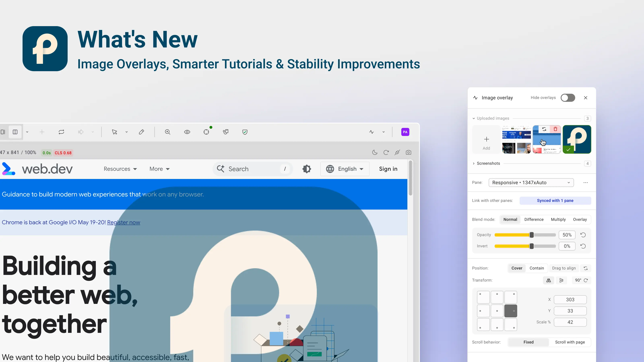The width and height of the screenshot is (644, 362).
Task: Open the Pane Responsive 1347xAuto dropdown
Action: coord(531,183)
